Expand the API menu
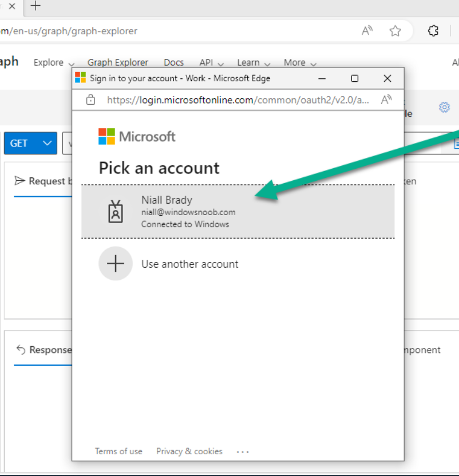 point(211,62)
